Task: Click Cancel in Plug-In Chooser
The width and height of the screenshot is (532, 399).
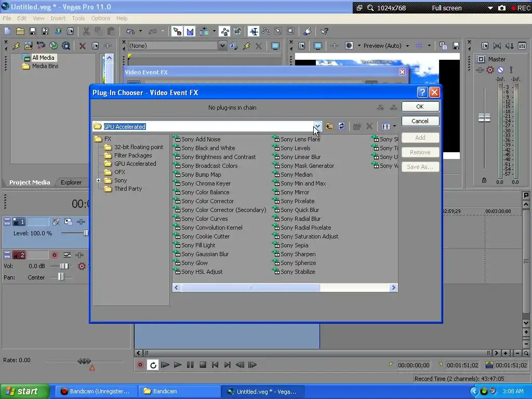Action: point(420,121)
